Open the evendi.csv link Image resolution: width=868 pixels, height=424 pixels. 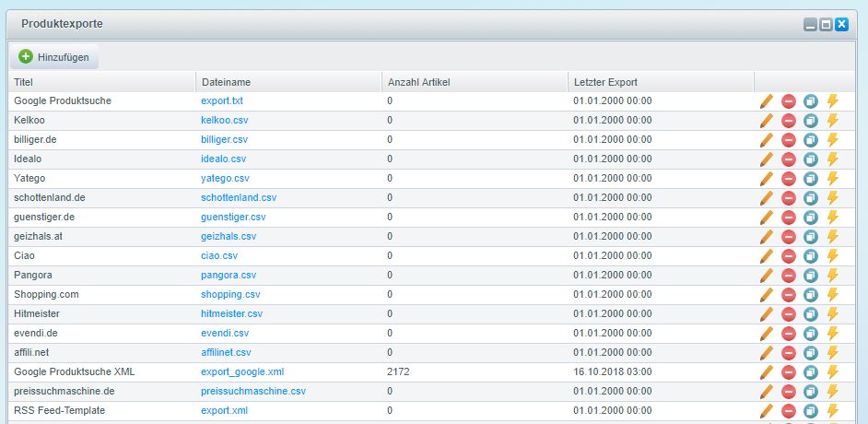[225, 334]
